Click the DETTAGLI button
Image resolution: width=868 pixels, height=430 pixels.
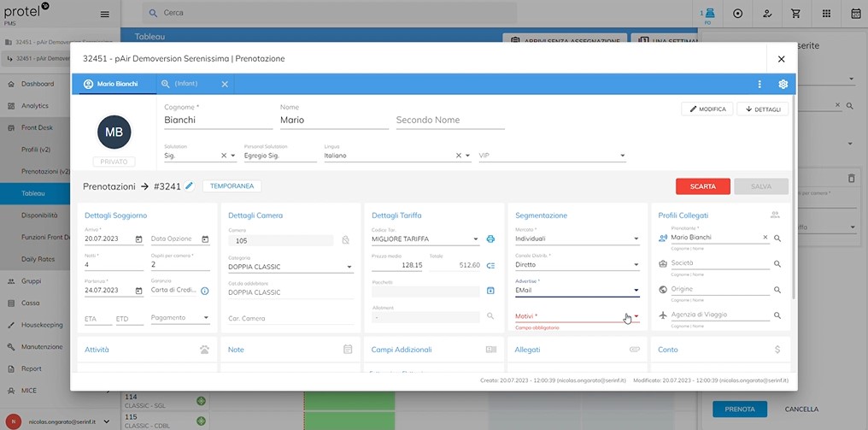pos(763,109)
